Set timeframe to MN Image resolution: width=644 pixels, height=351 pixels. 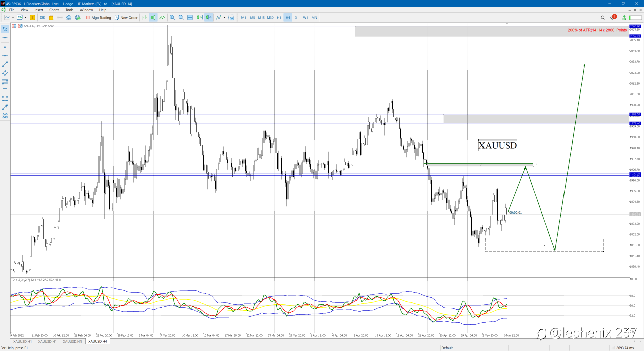click(x=314, y=17)
